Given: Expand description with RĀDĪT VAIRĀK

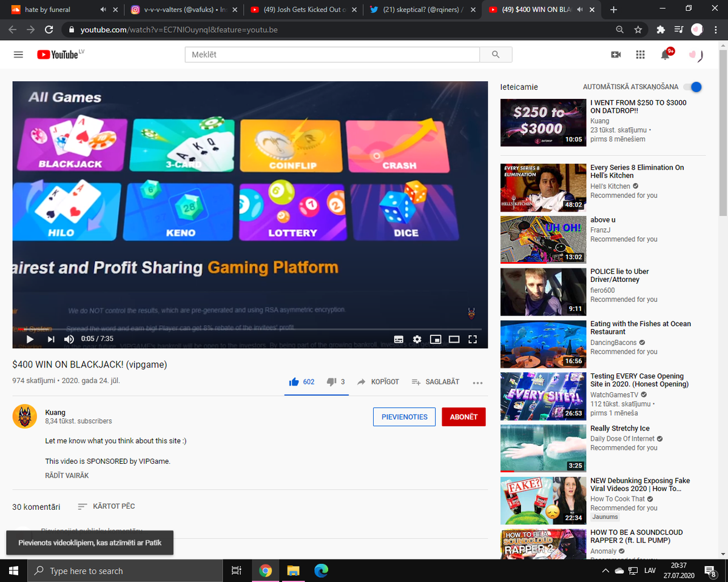Looking at the screenshot, I should pyautogui.click(x=67, y=475).
